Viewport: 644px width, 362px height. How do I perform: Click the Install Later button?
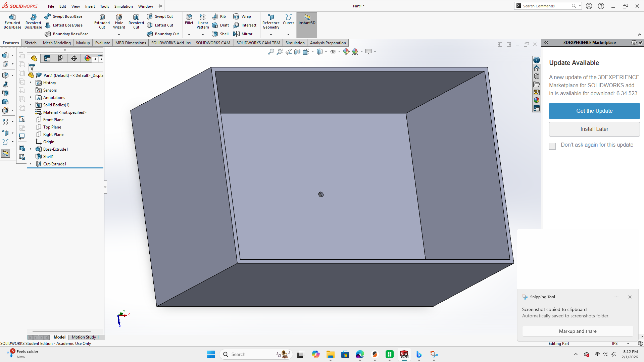[x=594, y=129]
